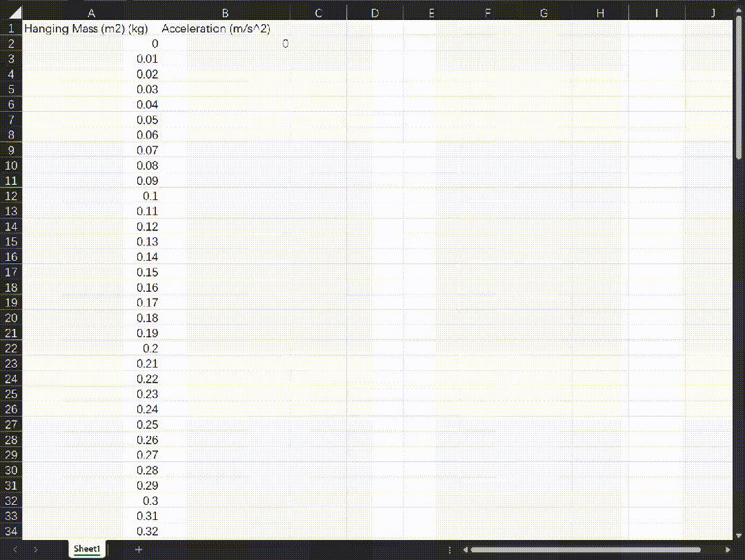Viewport: 745px width, 560px height.
Task: Switch to the Sheet1 tab
Action: (x=88, y=549)
